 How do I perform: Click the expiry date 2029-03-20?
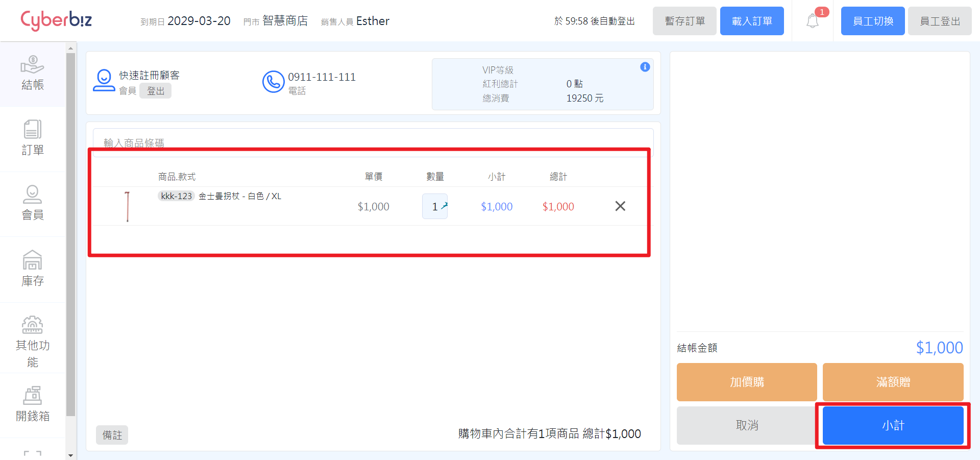pyautogui.click(x=199, y=21)
